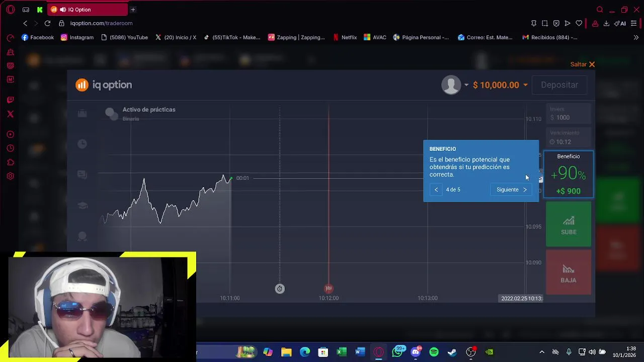Click the SUBE green button
Screen dimensions: 644x362
point(569,224)
